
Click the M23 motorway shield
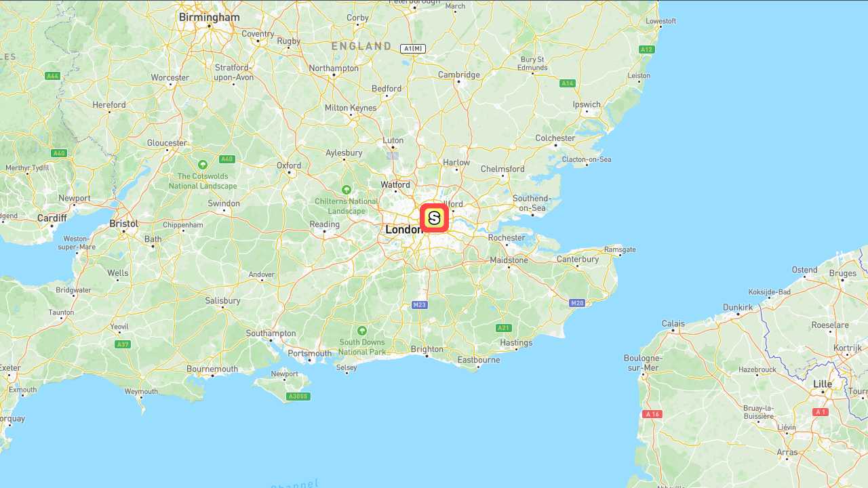pos(420,305)
